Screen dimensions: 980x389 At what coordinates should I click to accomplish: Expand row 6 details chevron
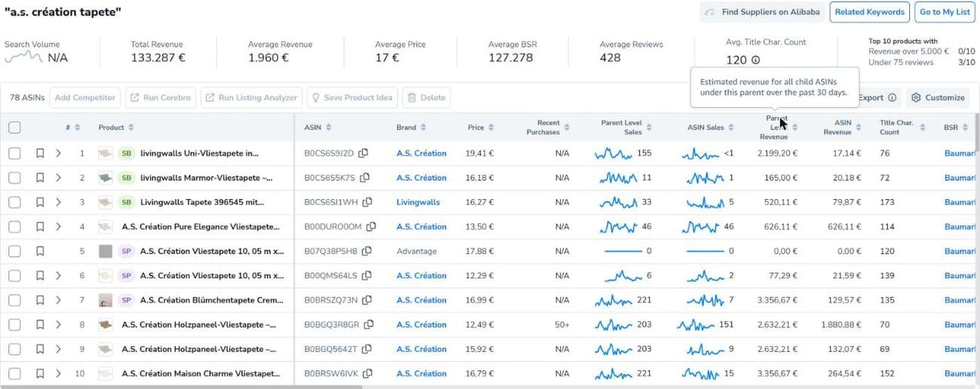[x=58, y=276]
